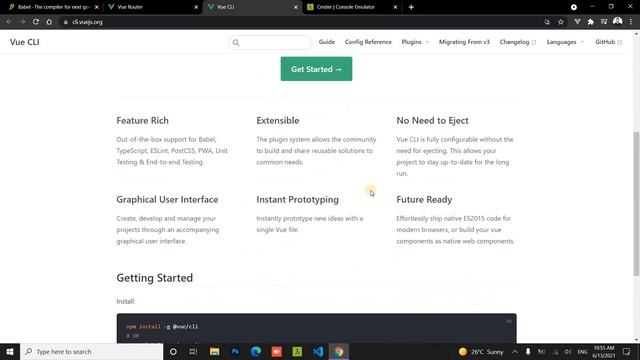
Task: Open File Explorer from the taskbar
Action: coord(214,351)
